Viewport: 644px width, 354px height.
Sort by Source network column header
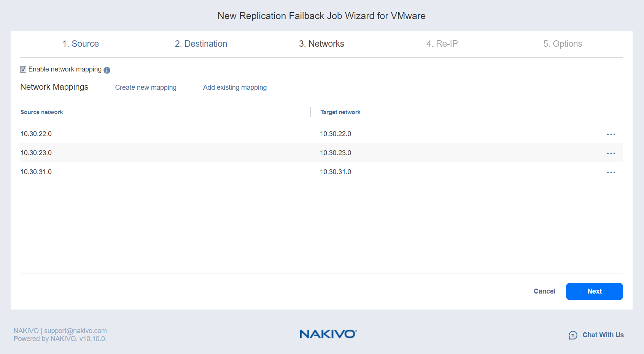[x=42, y=112]
